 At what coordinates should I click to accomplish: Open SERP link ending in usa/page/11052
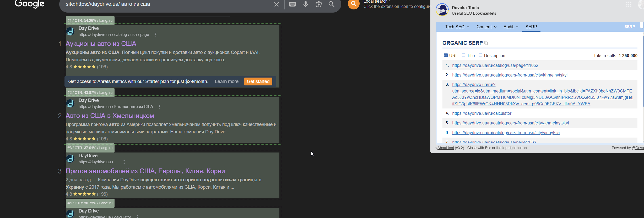tap(495, 65)
